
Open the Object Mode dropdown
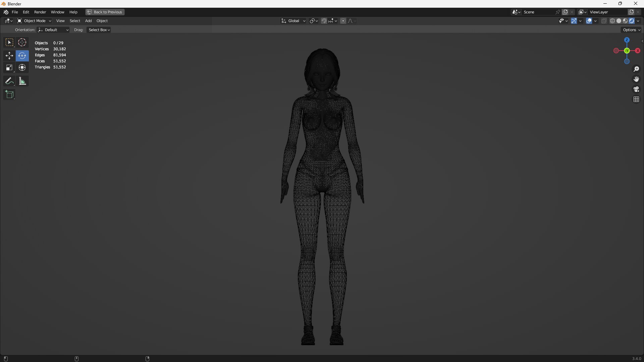pos(34,21)
